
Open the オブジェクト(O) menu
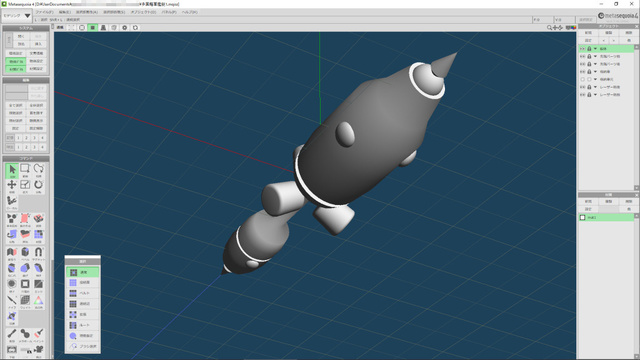click(143, 12)
